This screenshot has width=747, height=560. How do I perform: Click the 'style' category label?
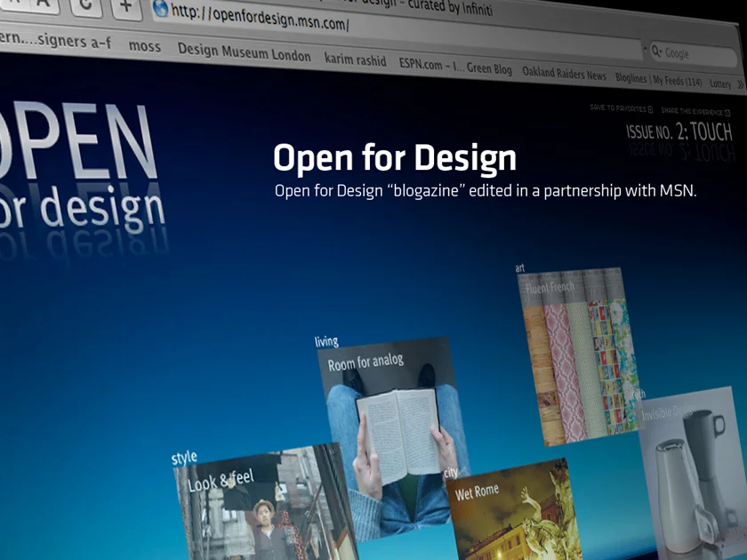[x=184, y=458]
